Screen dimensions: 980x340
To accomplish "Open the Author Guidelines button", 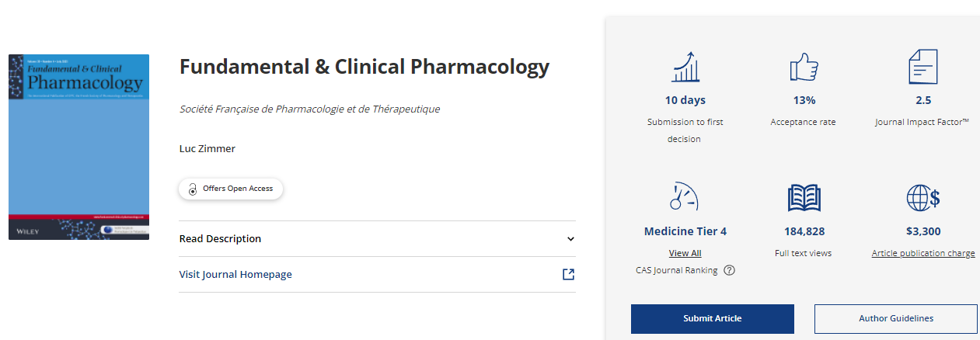I will [x=895, y=318].
